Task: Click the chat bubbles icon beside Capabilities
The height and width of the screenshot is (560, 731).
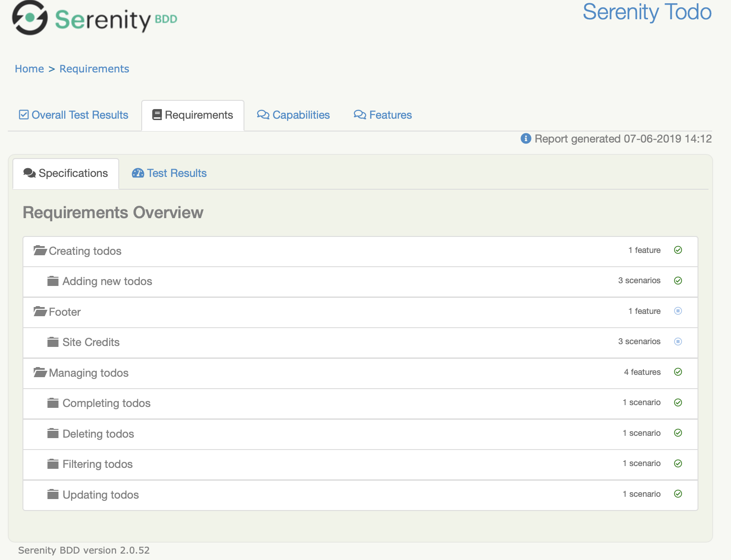Action: tap(263, 115)
